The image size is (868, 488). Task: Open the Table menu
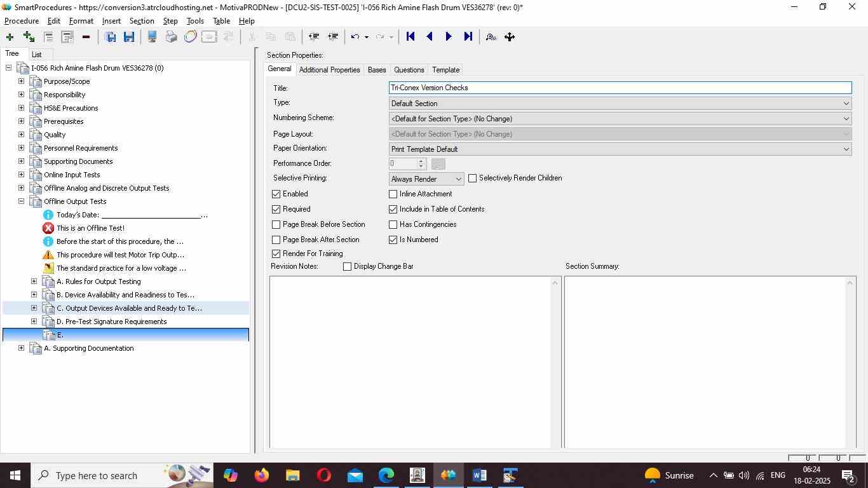click(221, 21)
